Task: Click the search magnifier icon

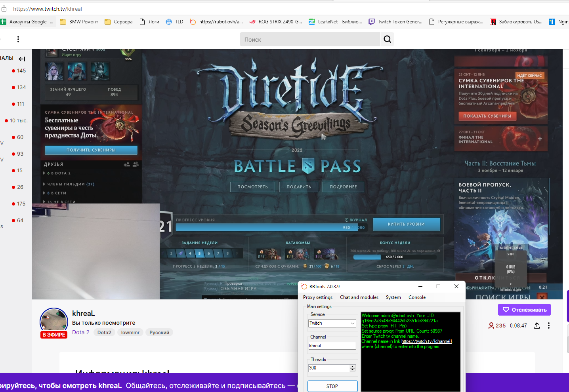Action: click(x=387, y=39)
